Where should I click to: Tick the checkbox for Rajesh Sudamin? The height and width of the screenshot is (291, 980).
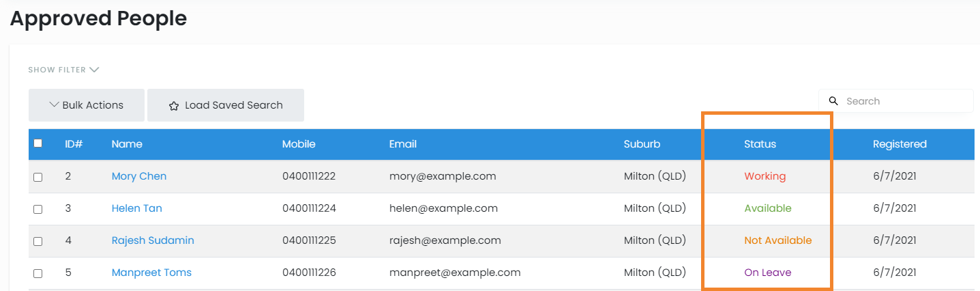38,241
